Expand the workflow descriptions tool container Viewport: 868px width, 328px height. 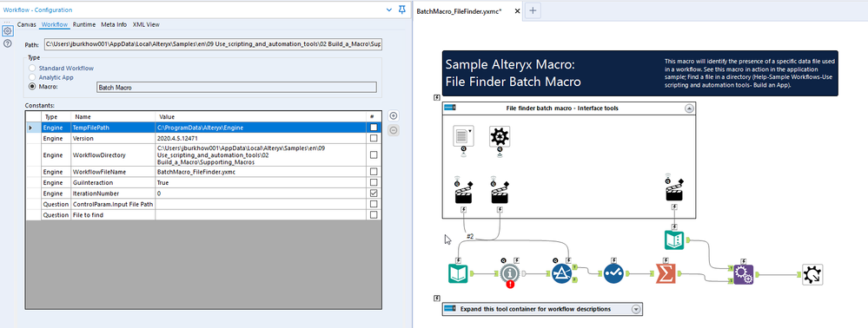tap(635, 309)
